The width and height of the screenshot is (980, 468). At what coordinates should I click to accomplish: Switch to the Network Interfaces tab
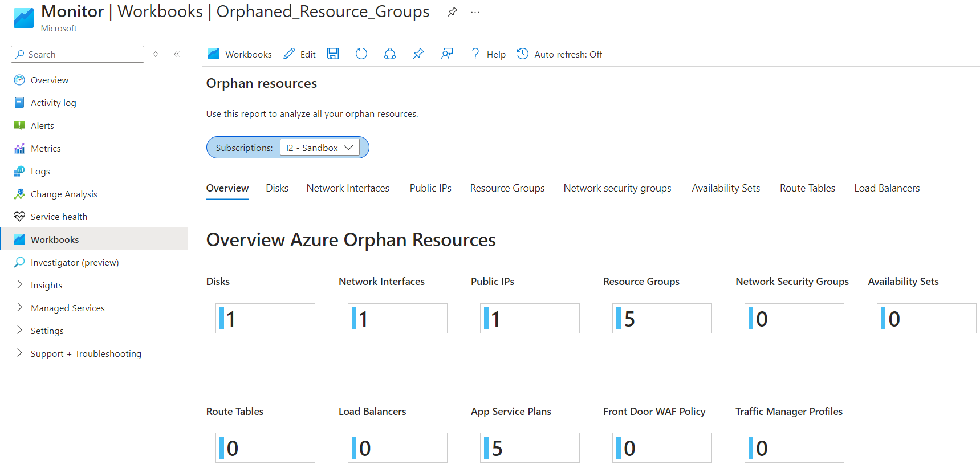[x=348, y=188]
